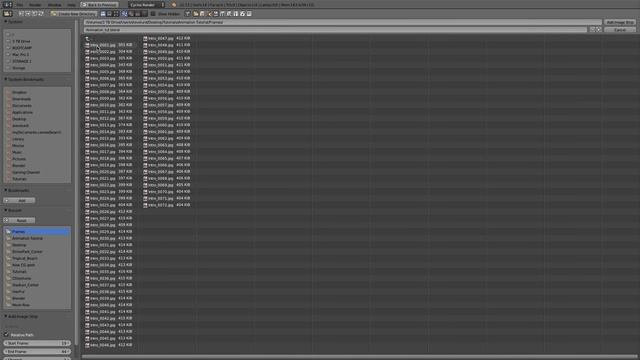The image size is (640, 360).
Task: Toggle movie files filter icon
Action: 222,13
